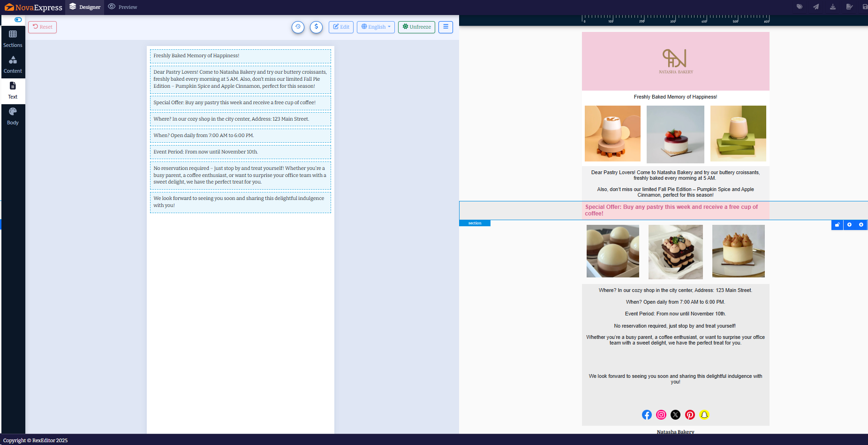Open the English language dropdown
868x445 pixels.
(376, 27)
